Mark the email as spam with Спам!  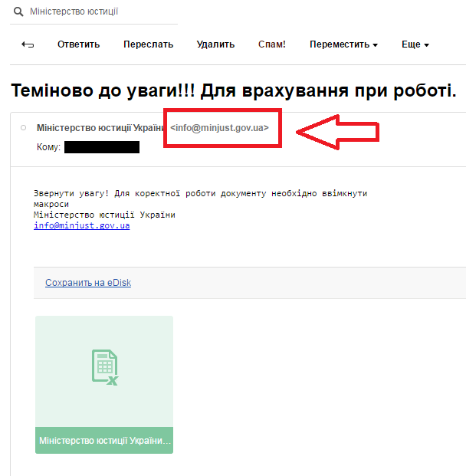[272, 44]
